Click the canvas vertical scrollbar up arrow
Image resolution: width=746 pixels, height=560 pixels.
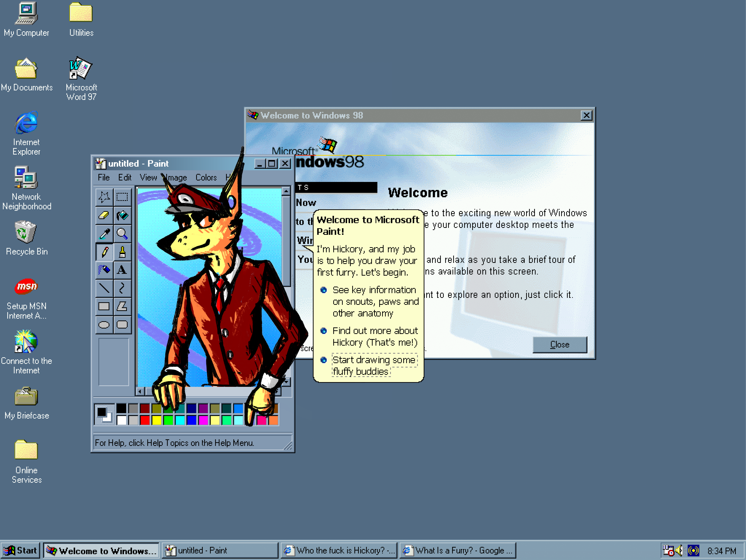point(286,191)
